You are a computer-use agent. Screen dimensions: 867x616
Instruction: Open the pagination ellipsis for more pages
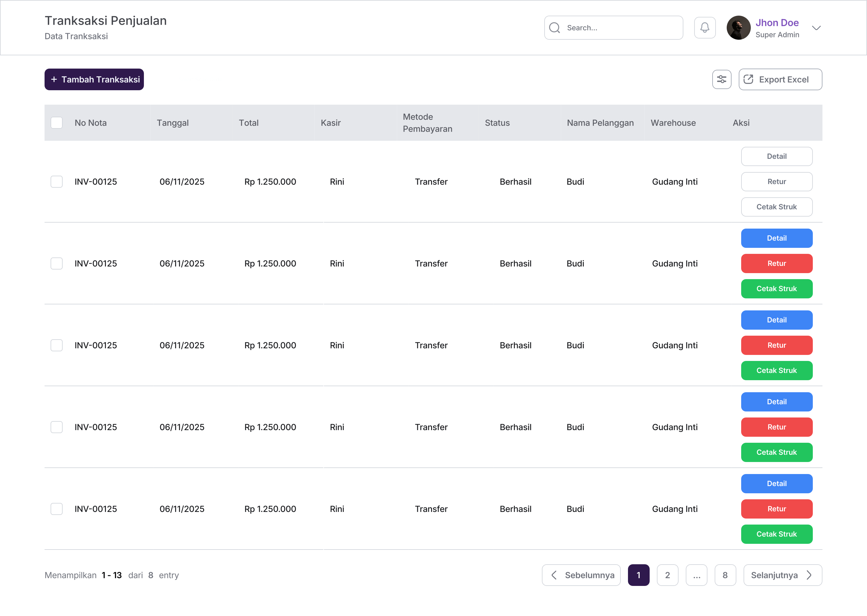[x=697, y=575]
